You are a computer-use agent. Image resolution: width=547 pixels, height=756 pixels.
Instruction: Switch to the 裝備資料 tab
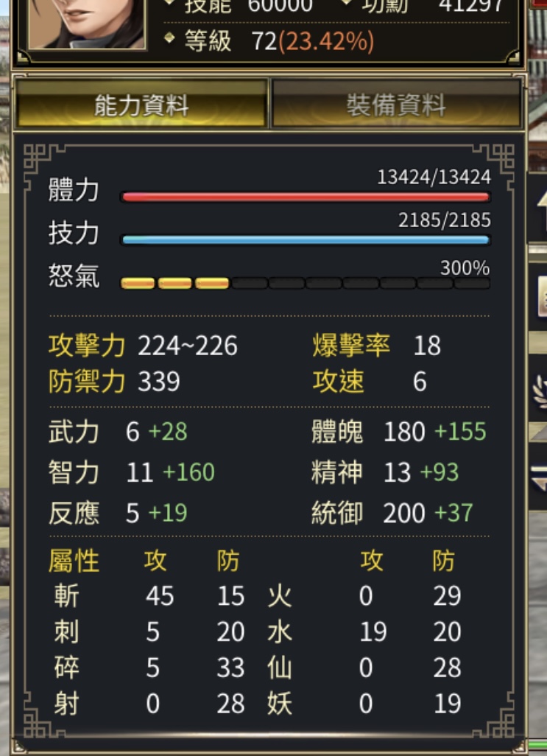coord(397,104)
